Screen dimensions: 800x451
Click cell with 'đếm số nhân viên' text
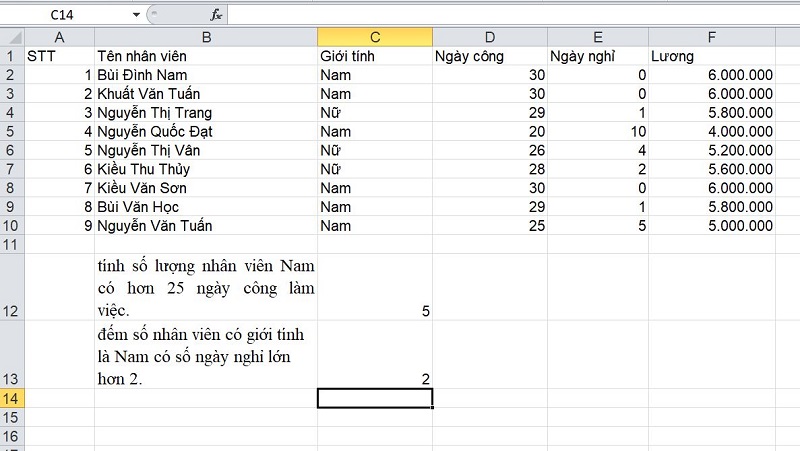click(x=206, y=355)
